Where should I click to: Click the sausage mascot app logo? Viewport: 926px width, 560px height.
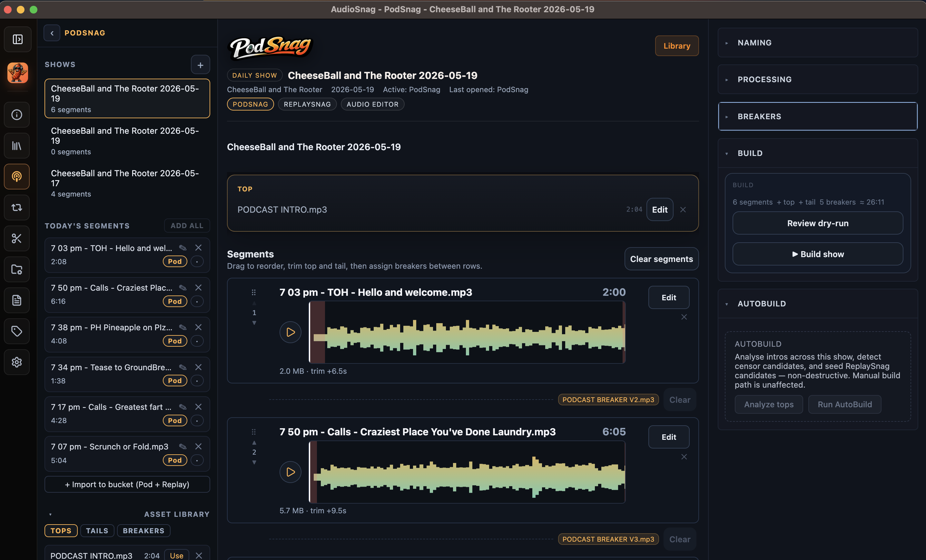pyautogui.click(x=17, y=72)
